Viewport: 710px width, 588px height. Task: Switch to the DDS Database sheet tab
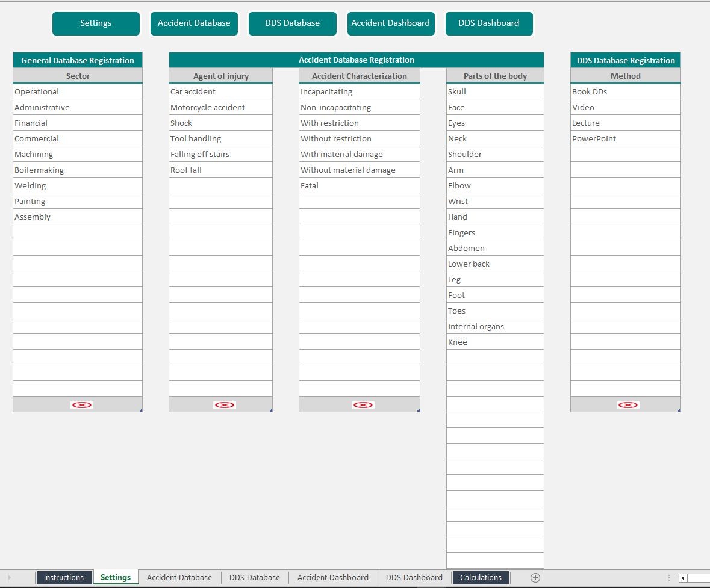pyautogui.click(x=255, y=577)
